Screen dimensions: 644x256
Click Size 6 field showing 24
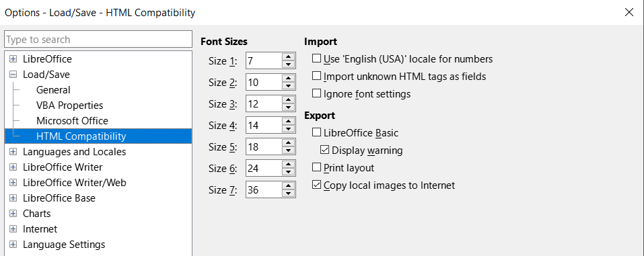pos(264,168)
